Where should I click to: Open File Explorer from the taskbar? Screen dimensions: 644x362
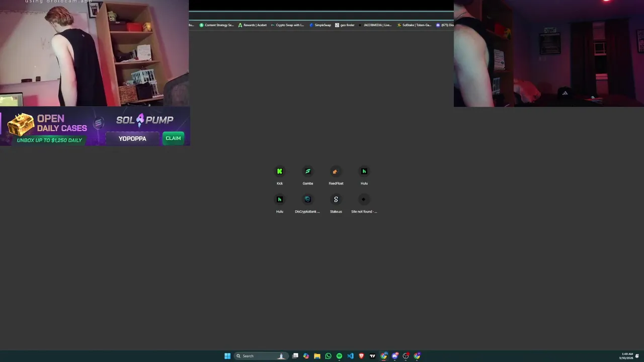pyautogui.click(x=317, y=356)
